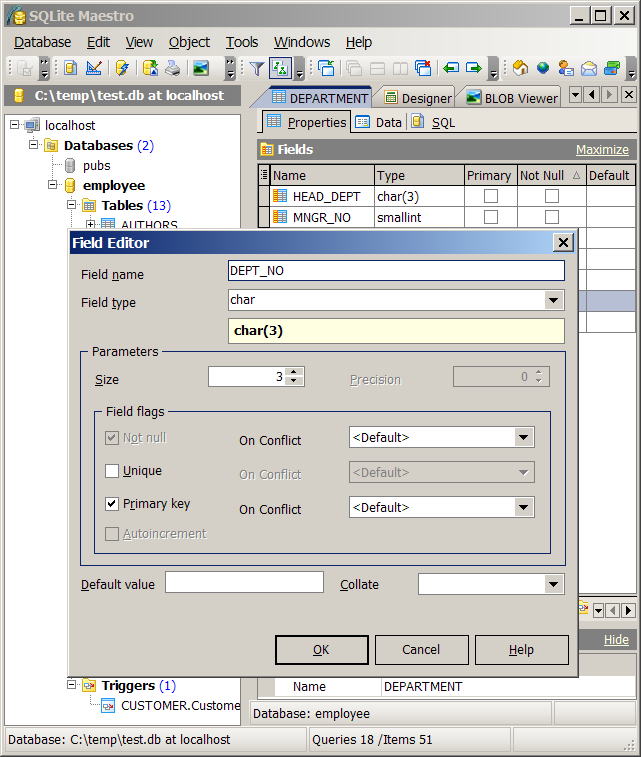Click the Not null checkbox
Viewport: 641px width, 757px height.
point(112,438)
